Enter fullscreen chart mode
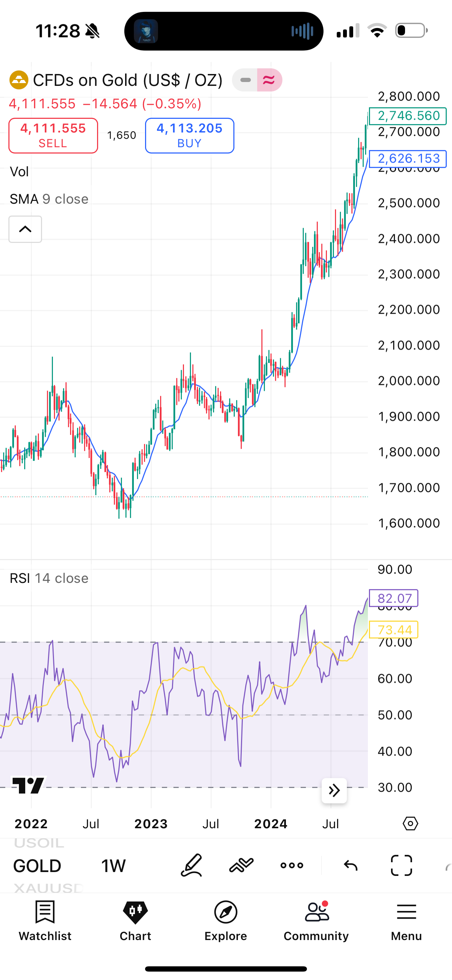The height and width of the screenshot is (980, 452). [402, 865]
